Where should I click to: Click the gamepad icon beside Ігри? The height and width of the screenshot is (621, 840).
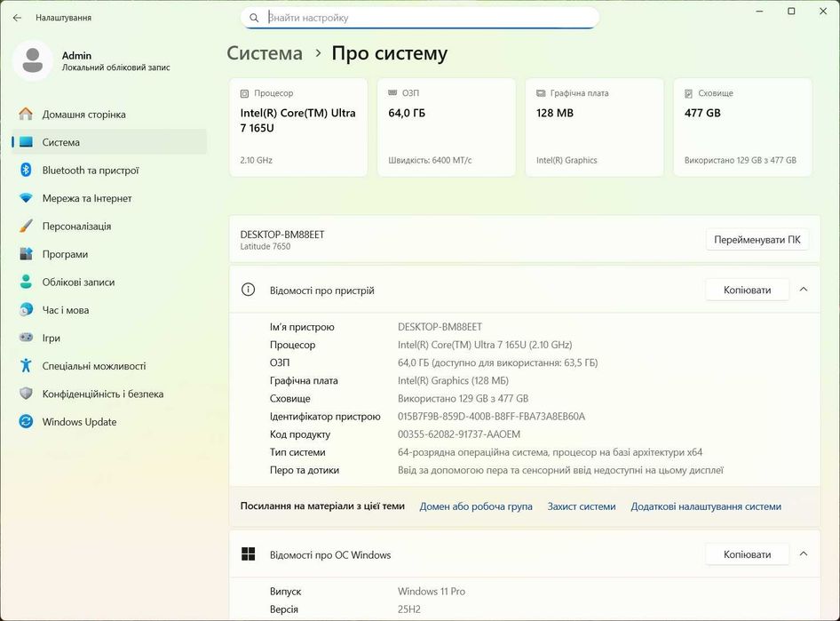click(26, 338)
